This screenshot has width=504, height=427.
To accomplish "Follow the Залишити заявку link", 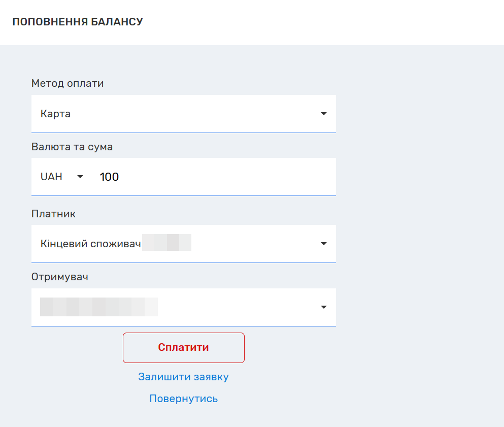I will click(183, 377).
